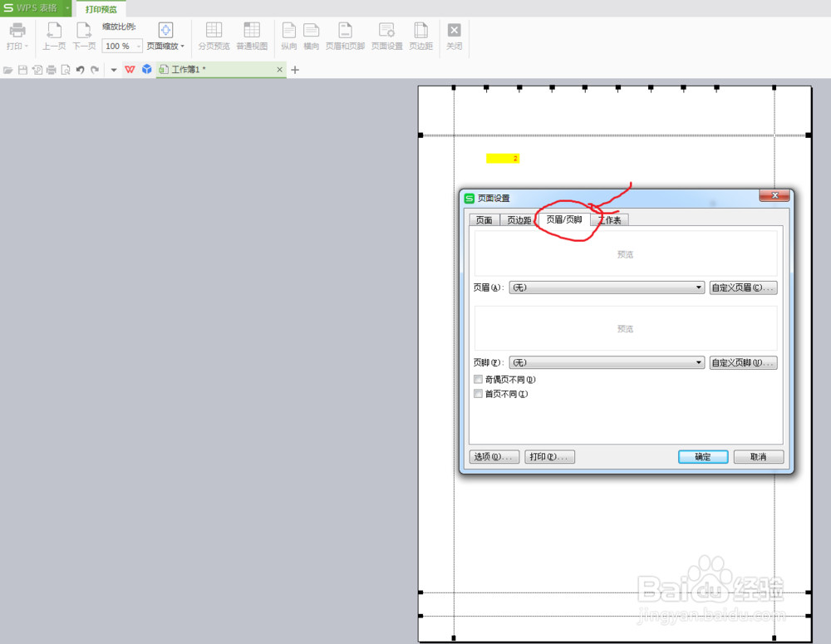Cancel with the 取消 button

[759, 456]
